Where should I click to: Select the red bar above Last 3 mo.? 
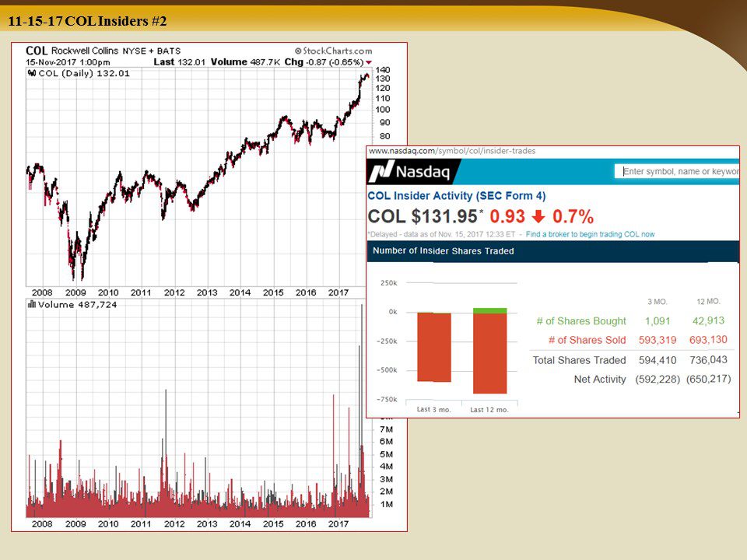pyautogui.click(x=434, y=347)
